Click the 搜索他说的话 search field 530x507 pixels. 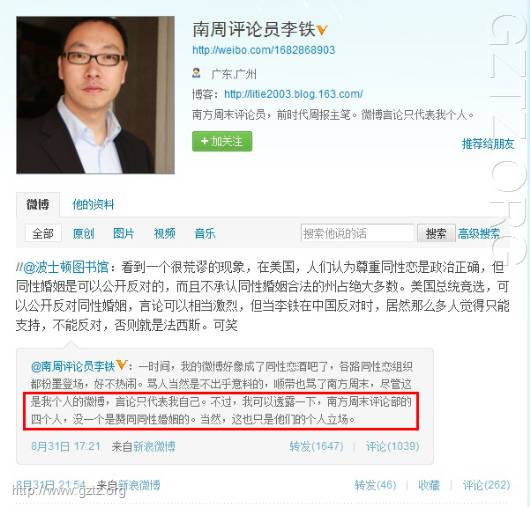coord(358,233)
